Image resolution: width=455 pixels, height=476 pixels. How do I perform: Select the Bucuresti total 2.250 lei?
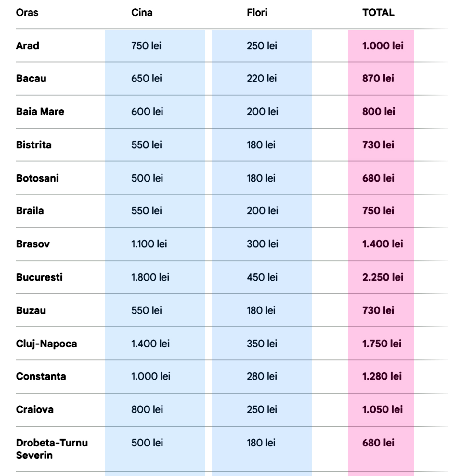[383, 277]
